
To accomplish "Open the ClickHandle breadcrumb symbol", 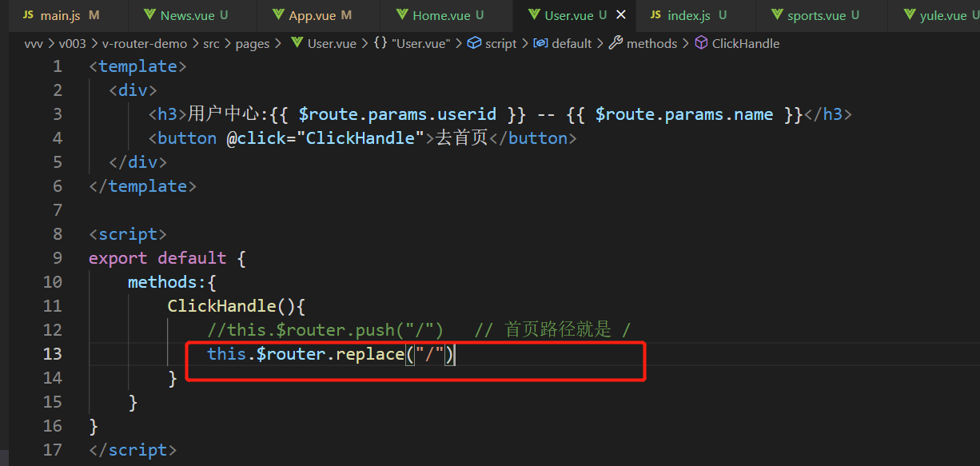I will (737, 43).
